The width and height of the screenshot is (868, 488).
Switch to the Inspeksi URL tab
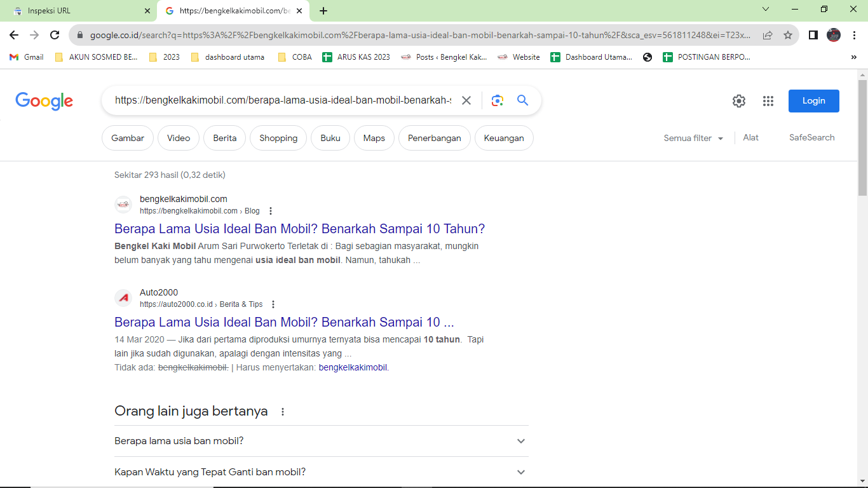[x=79, y=11]
